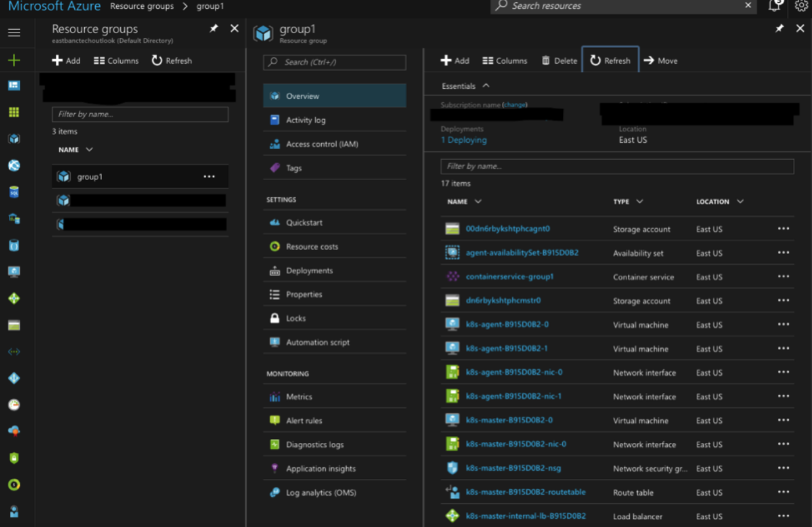Click Delete resource group button
The width and height of the screenshot is (812, 527).
click(559, 60)
